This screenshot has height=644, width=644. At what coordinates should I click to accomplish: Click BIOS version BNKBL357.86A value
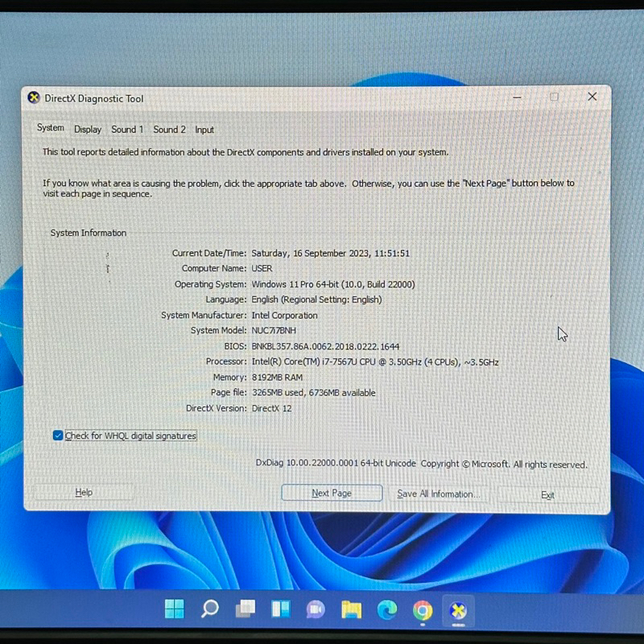(325, 346)
